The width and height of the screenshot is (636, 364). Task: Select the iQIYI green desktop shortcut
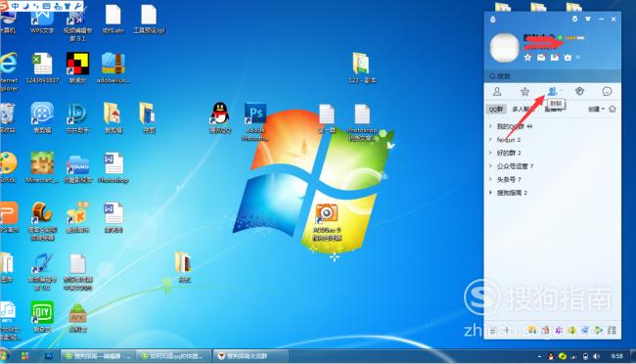(x=42, y=316)
